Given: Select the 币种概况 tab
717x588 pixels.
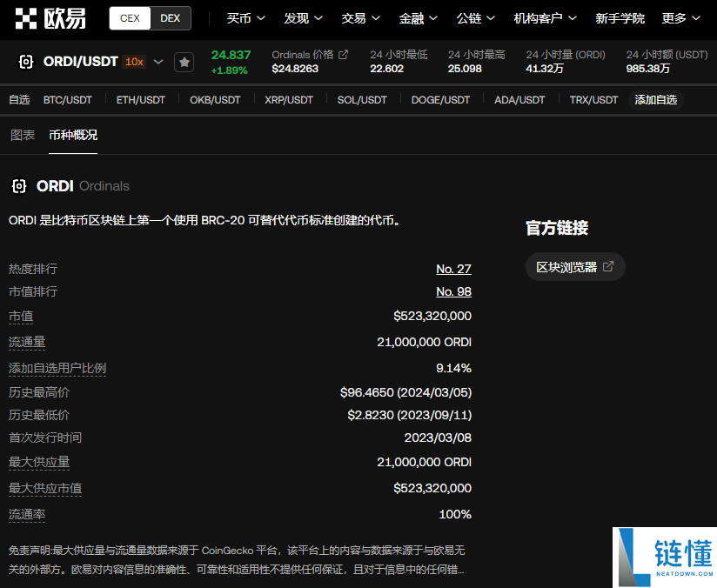Looking at the screenshot, I should 73,135.
